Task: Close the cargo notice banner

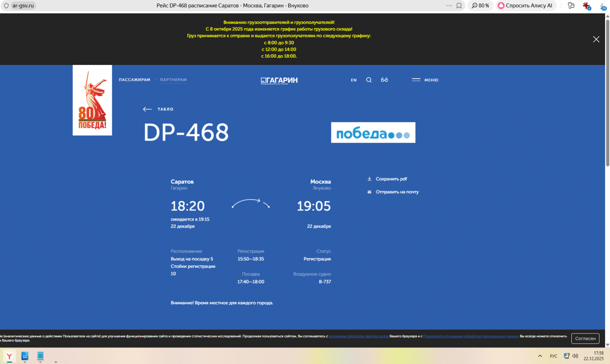Action: point(596,39)
